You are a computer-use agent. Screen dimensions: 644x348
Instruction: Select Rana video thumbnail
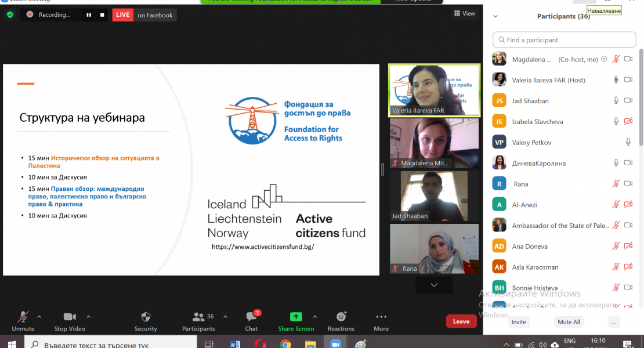tap(434, 249)
